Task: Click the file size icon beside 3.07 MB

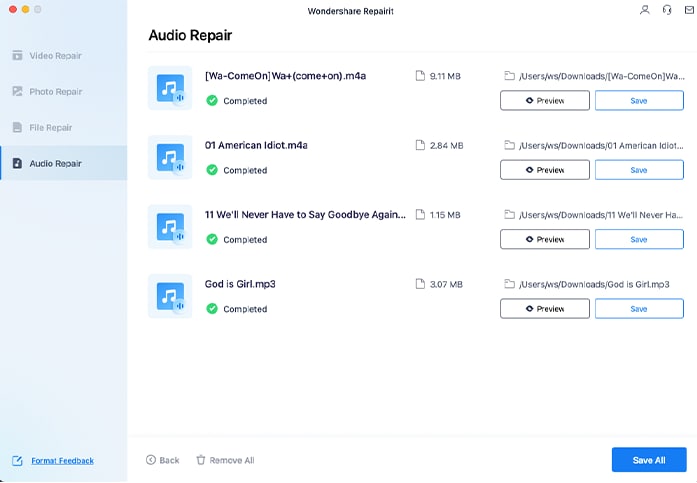Action: pos(420,284)
